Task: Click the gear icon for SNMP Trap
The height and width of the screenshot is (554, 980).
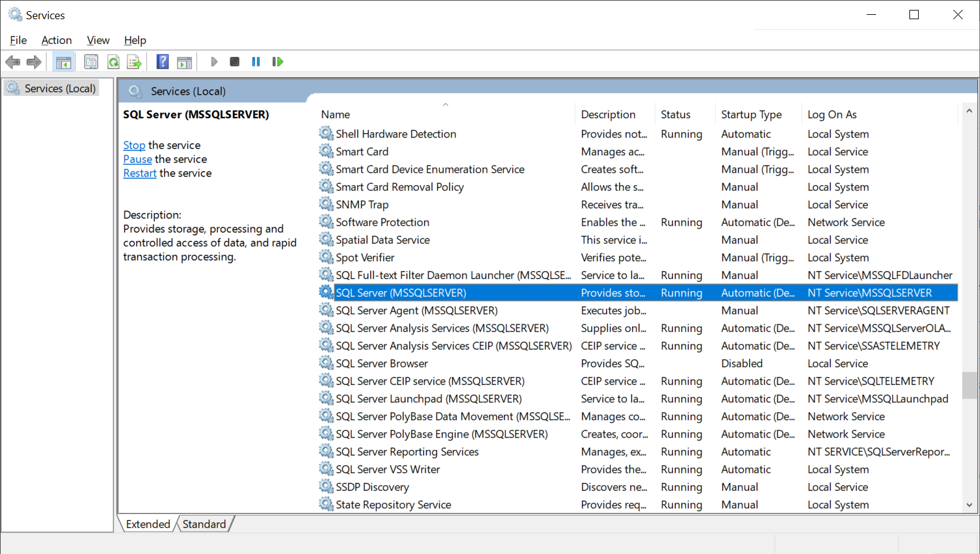Action: click(x=326, y=204)
